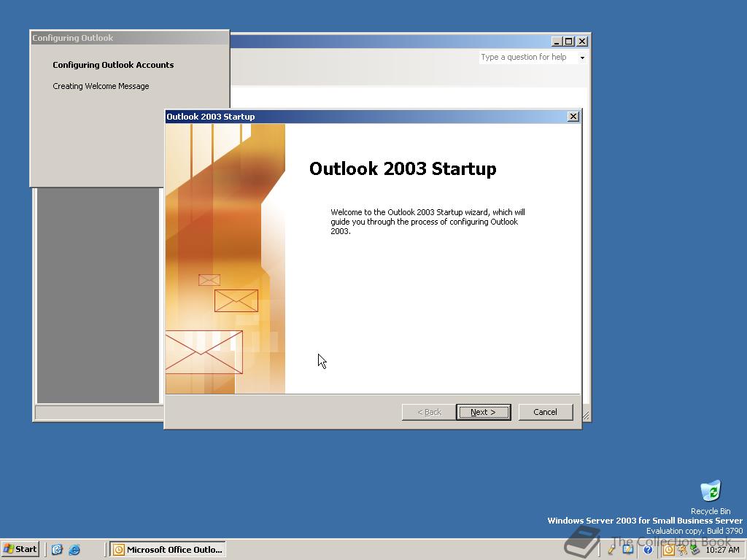Click the Outlook clock icon in the system tray
This screenshot has height=560, width=747.
point(669,550)
